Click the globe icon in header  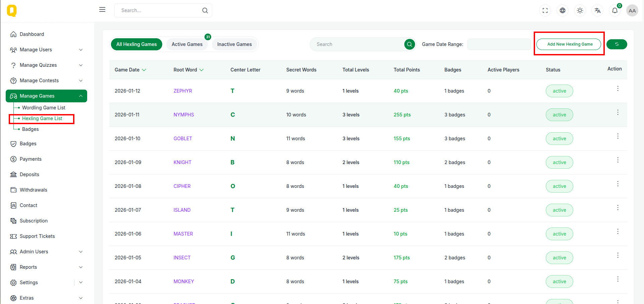[563, 10]
